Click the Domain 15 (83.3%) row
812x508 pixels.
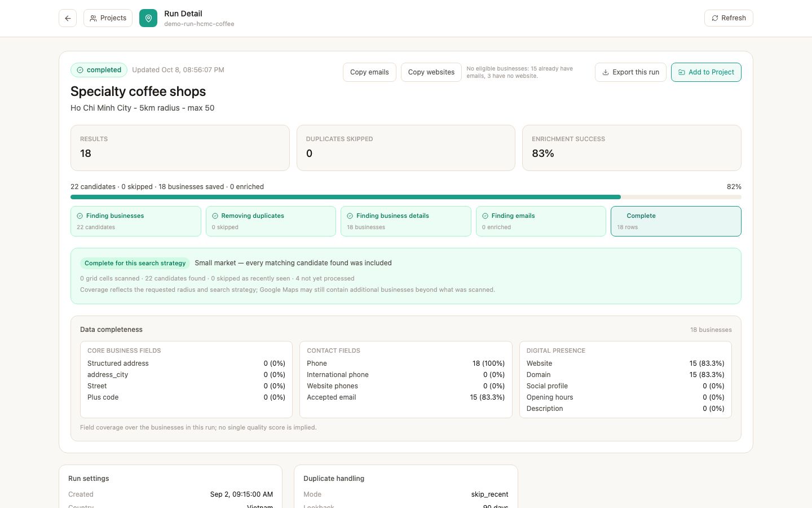point(625,375)
